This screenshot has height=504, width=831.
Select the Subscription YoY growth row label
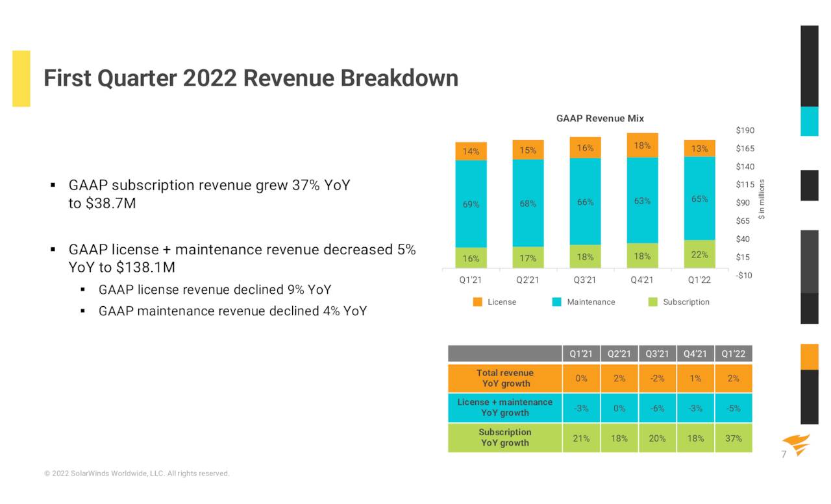coord(504,437)
